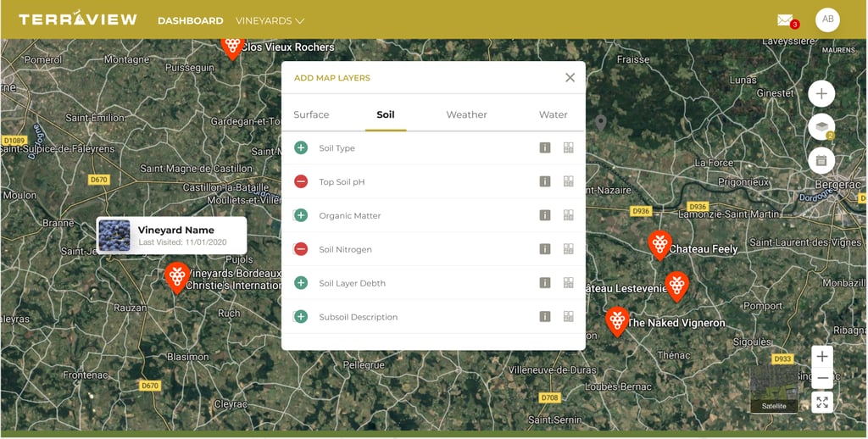Add the Organic Matter layer
Viewport: 868px width, 439px height.
coord(301,215)
